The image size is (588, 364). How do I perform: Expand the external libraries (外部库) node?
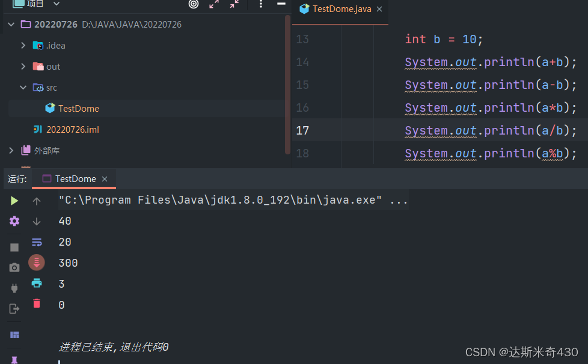(x=11, y=151)
